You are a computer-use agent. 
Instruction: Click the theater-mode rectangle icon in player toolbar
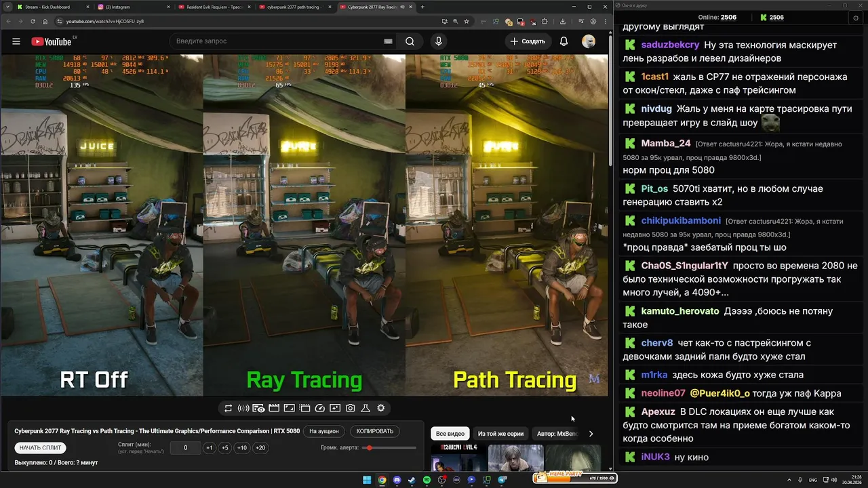(289, 408)
